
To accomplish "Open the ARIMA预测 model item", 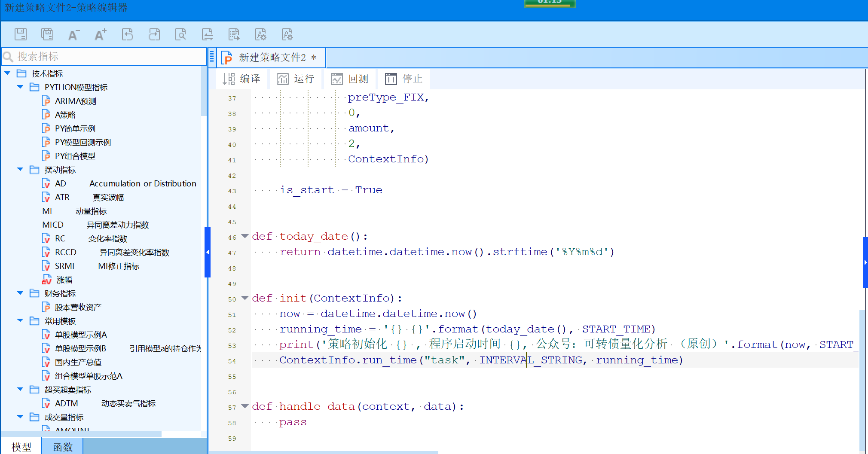I will (75, 101).
